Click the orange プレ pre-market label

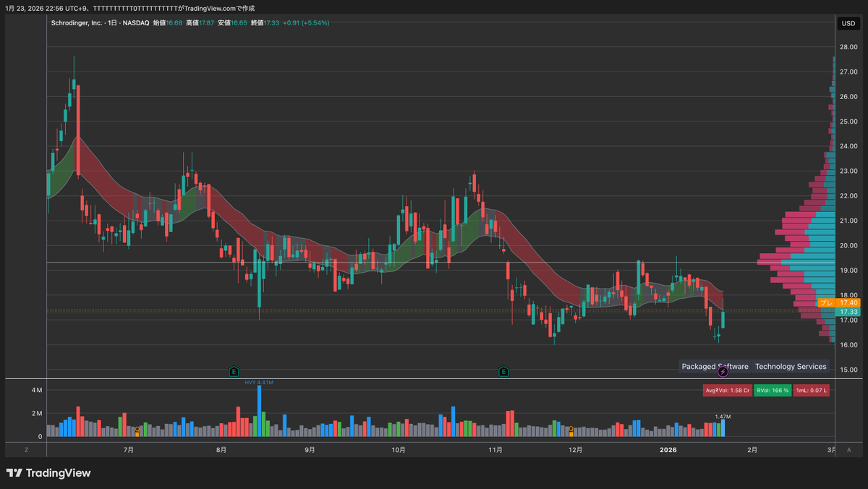827,302
